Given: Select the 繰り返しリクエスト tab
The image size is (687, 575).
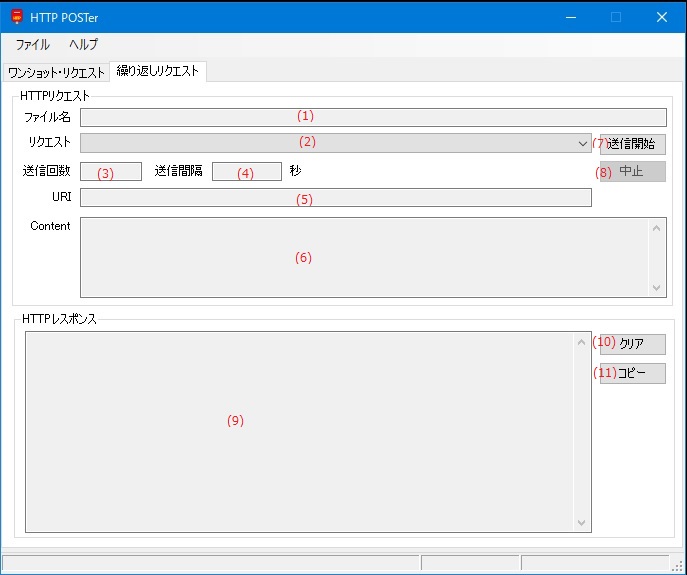Looking at the screenshot, I should (158, 71).
